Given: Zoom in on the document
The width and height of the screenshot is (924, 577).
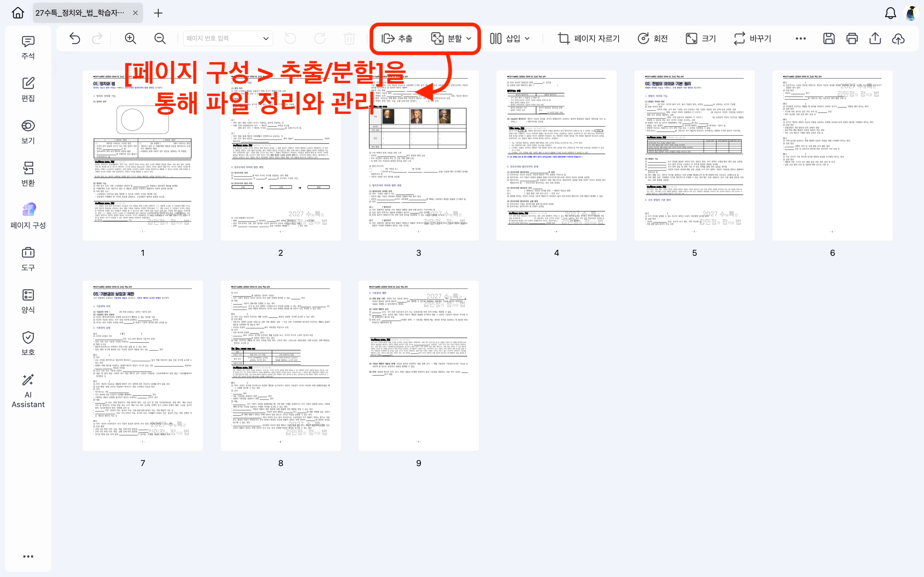Looking at the screenshot, I should [130, 38].
